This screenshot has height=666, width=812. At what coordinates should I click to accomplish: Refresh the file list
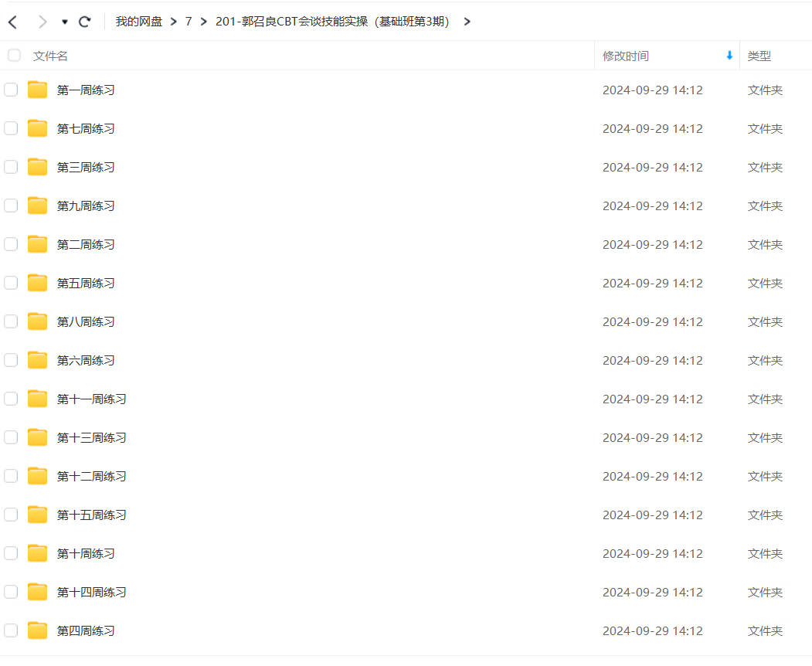pos(85,21)
